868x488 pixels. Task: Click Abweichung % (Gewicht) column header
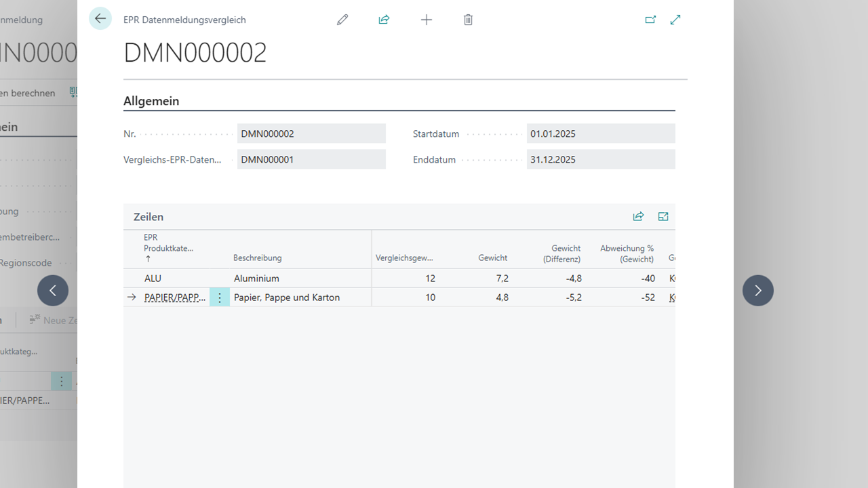pyautogui.click(x=627, y=253)
